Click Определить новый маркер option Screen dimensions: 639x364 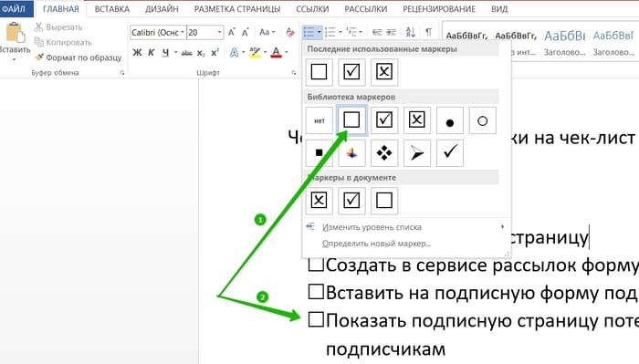click(376, 244)
